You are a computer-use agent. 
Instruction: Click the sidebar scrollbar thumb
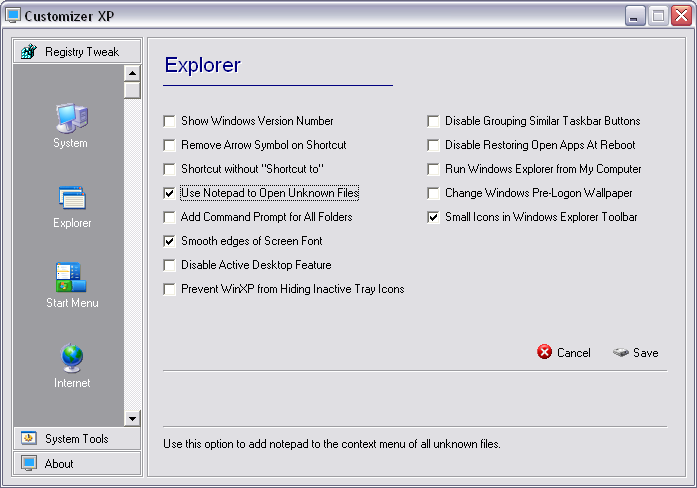(132, 90)
